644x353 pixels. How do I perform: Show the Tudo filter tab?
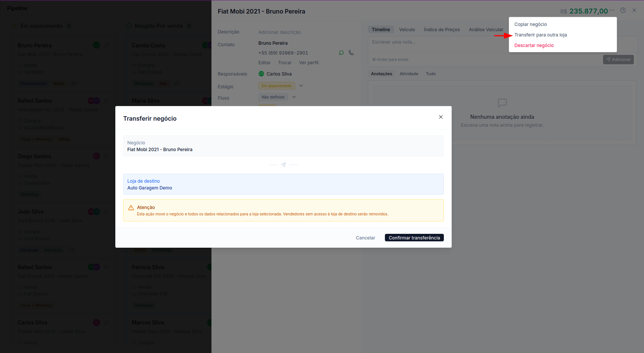[x=431, y=74]
